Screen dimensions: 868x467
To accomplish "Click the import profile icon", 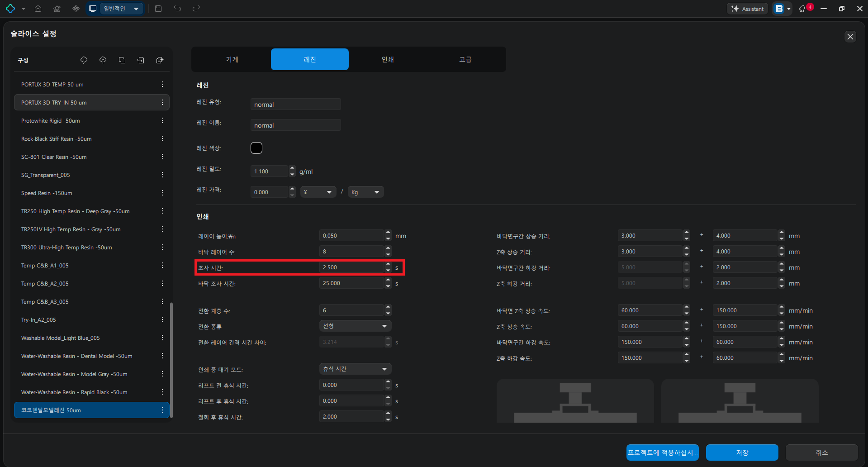I will [141, 60].
